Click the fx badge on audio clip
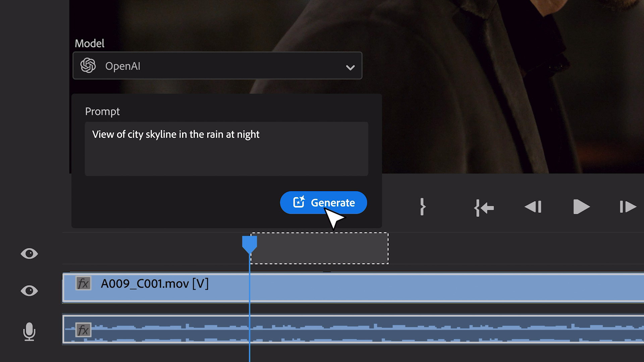 (x=83, y=330)
